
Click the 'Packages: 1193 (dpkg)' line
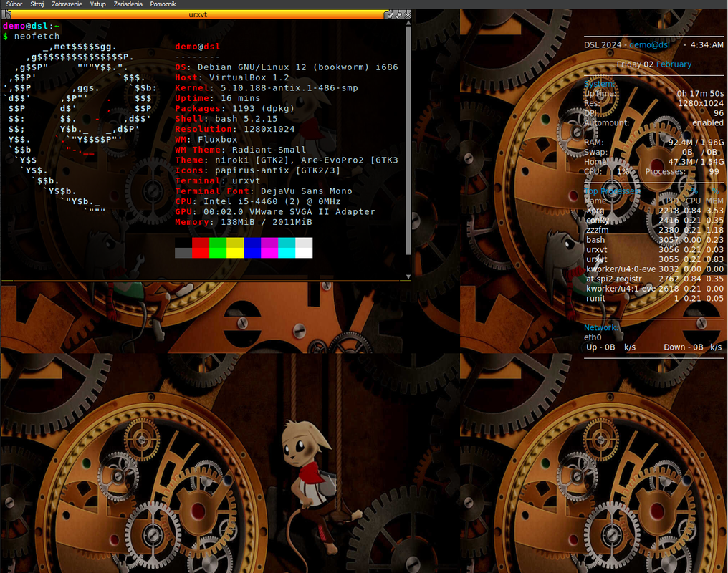coord(235,109)
